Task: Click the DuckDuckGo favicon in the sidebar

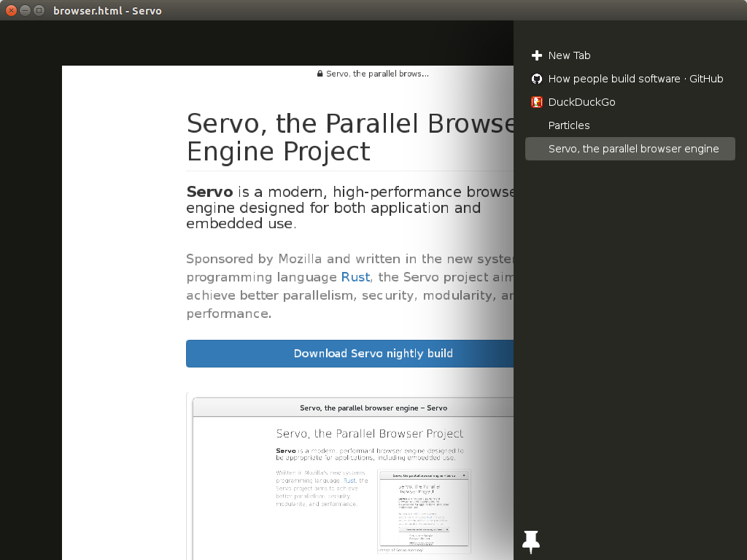Action: (537, 102)
